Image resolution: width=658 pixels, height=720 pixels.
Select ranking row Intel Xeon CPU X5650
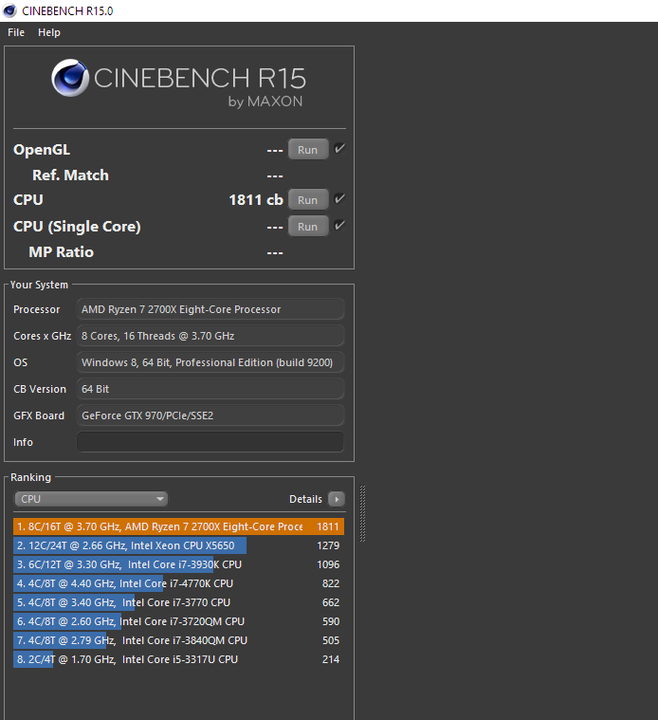point(179,546)
